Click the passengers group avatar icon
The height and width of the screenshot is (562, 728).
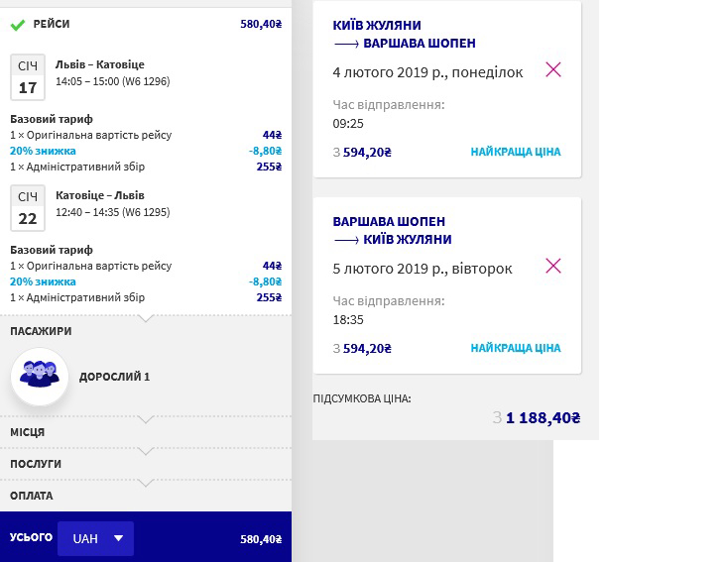(40, 377)
